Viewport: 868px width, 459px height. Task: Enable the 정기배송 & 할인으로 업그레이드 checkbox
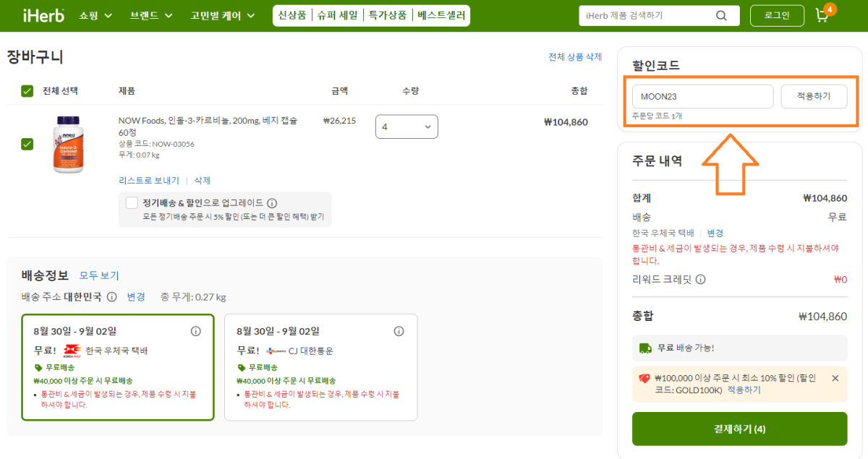click(132, 202)
